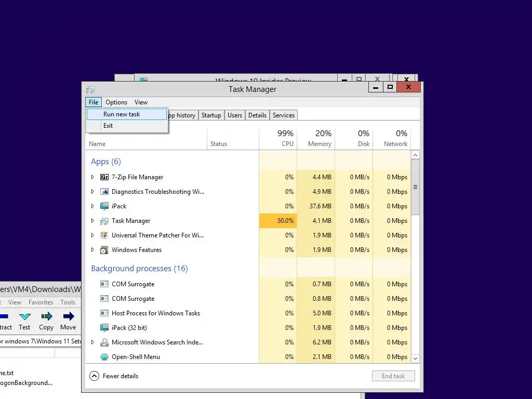Screen dimensions: 532x399
Task: Click the Universal Theme Patcher icon
Action: coord(104,235)
